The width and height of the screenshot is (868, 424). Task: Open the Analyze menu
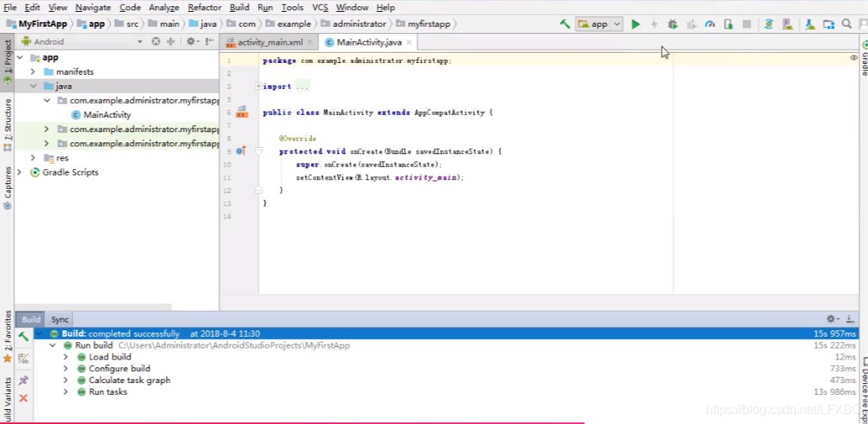164,8
